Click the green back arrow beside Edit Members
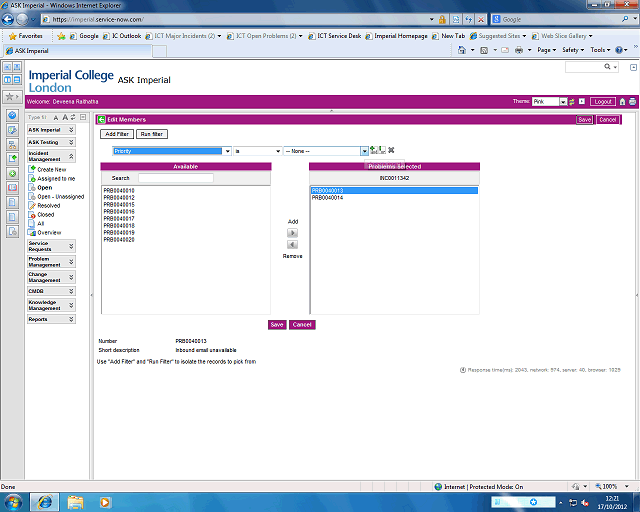This screenshot has width=640, height=512. point(101,119)
